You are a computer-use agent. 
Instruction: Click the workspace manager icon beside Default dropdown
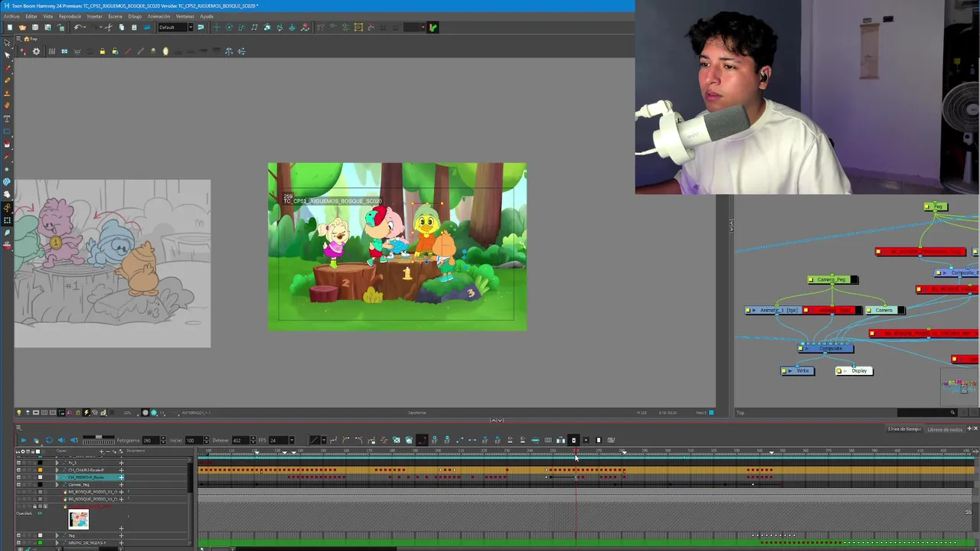(201, 28)
